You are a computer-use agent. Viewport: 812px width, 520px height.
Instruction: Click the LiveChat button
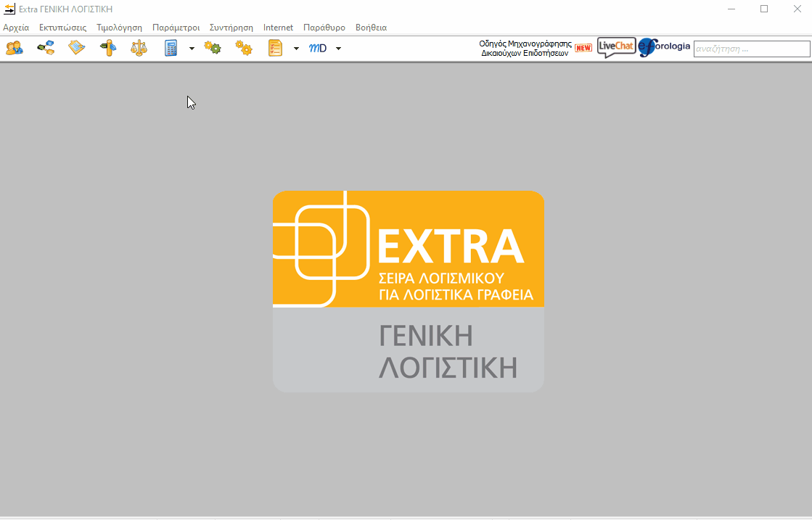point(616,48)
